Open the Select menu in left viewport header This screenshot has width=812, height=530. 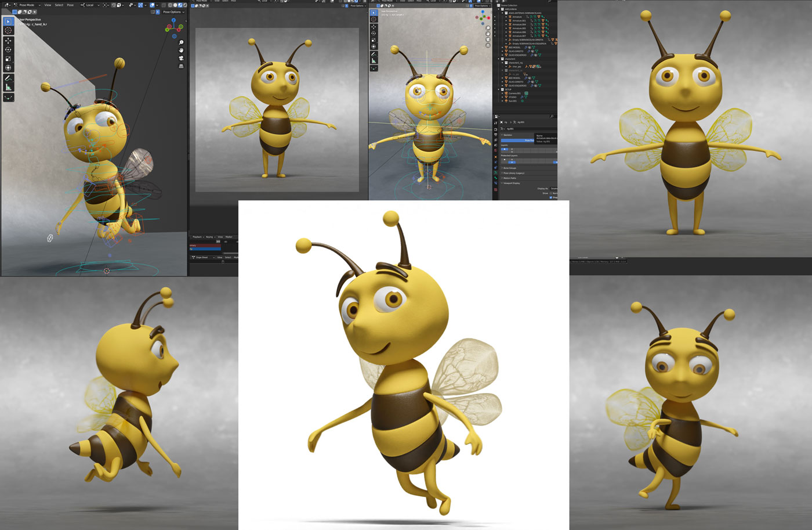tap(59, 5)
